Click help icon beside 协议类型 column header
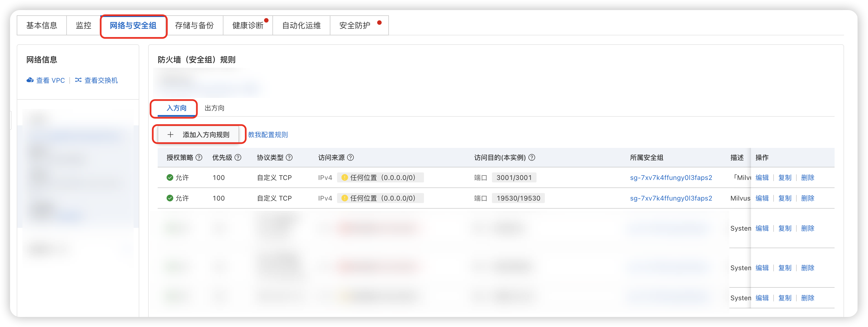This screenshot has height=327, width=868. pyautogui.click(x=289, y=157)
